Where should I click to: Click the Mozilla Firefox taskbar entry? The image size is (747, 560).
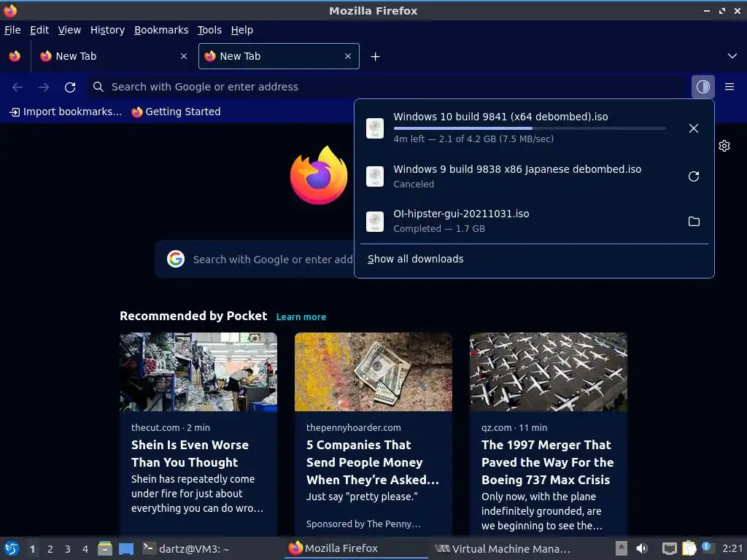tap(357, 548)
